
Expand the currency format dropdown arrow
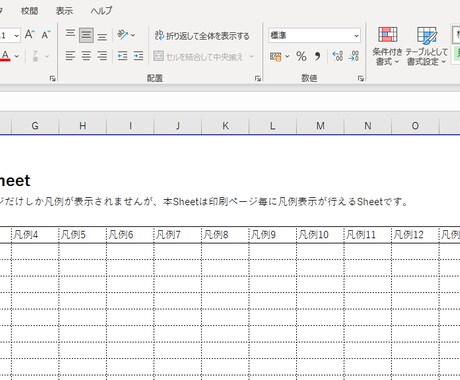[x=287, y=57]
